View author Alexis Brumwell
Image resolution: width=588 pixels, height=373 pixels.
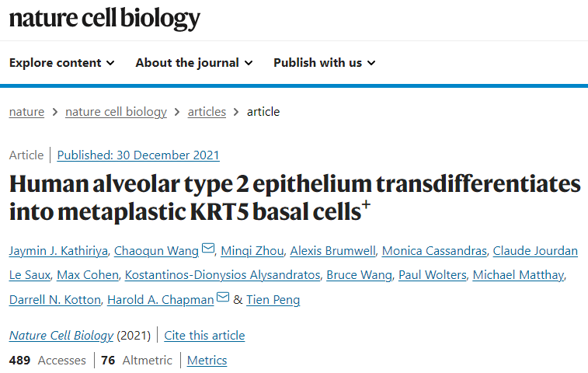(332, 250)
